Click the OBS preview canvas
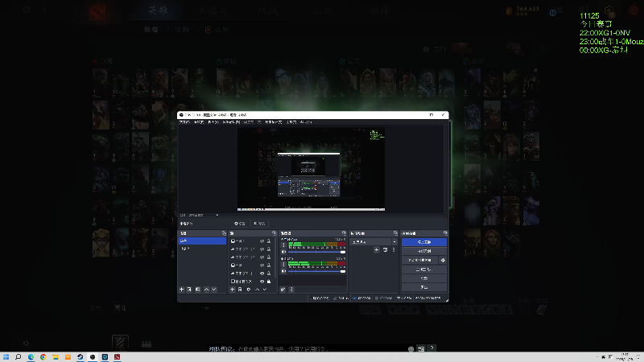 tap(311, 169)
